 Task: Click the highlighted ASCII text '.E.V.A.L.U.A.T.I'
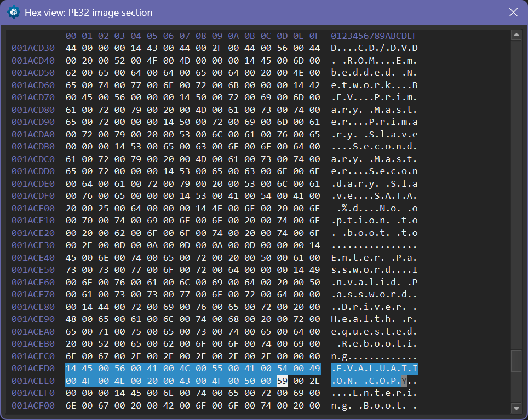[x=375, y=369]
